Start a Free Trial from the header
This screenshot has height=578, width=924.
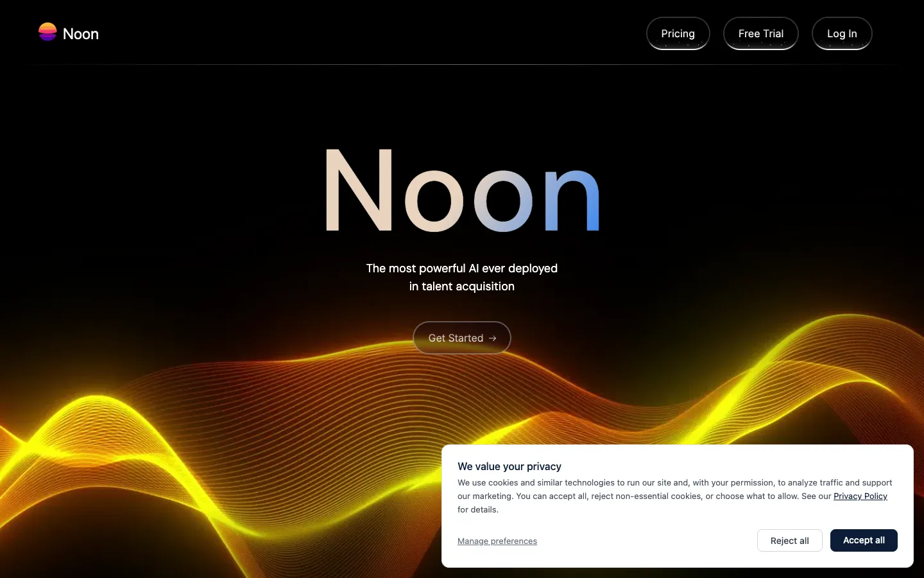760,33
